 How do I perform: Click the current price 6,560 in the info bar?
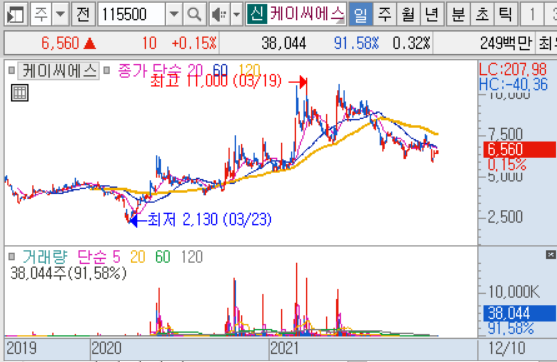[60, 43]
